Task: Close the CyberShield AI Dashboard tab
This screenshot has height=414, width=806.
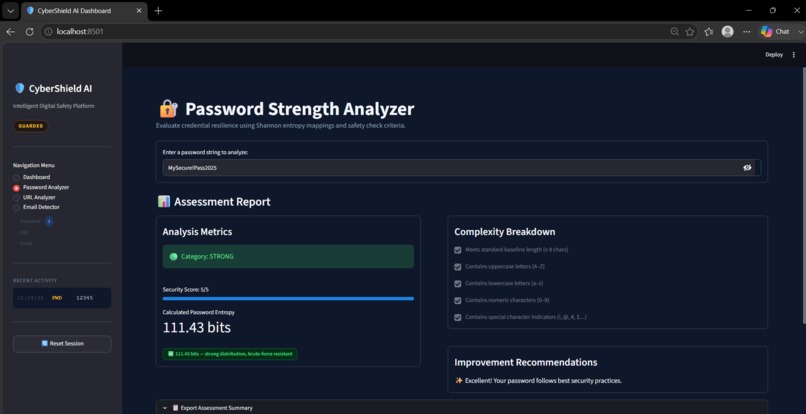Action: click(x=139, y=10)
